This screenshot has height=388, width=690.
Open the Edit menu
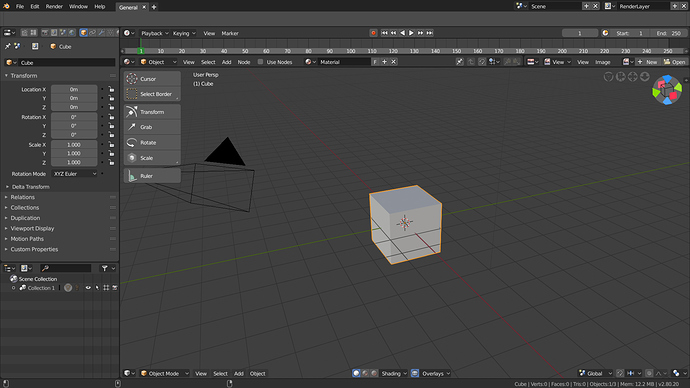[35, 6]
